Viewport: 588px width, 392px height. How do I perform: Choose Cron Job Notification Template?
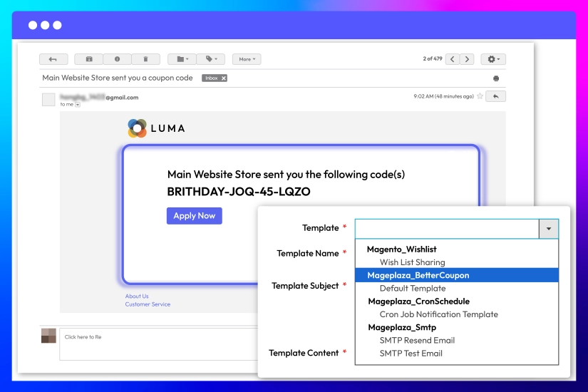click(439, 314)
